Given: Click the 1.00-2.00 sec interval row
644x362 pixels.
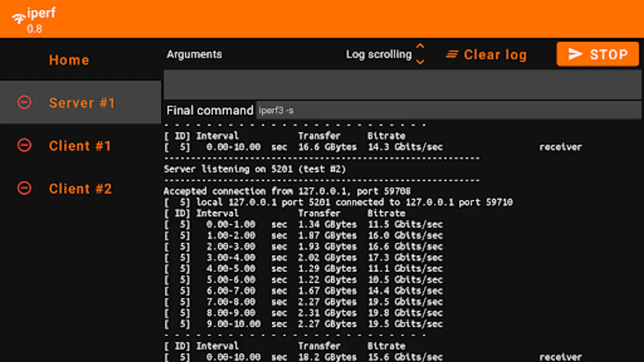Looking at the screenshot, I should click(303, 235).
